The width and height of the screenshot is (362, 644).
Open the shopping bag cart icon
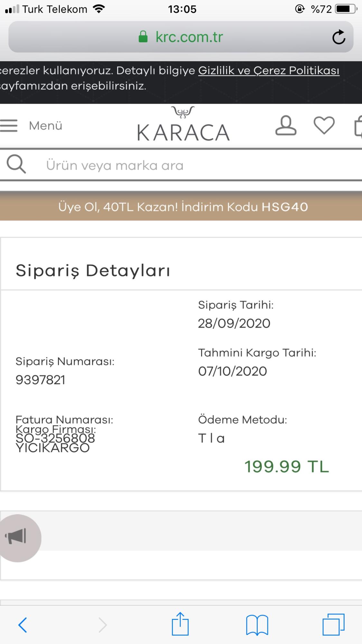(x=358, y=126)
